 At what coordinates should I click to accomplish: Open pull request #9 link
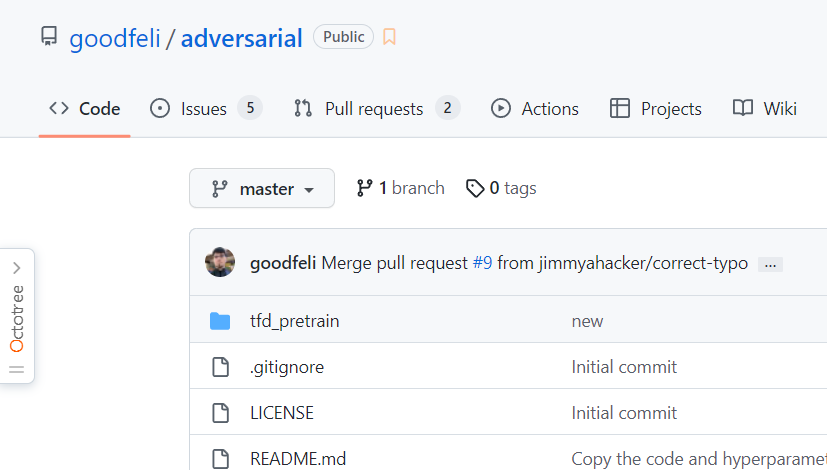482,264
